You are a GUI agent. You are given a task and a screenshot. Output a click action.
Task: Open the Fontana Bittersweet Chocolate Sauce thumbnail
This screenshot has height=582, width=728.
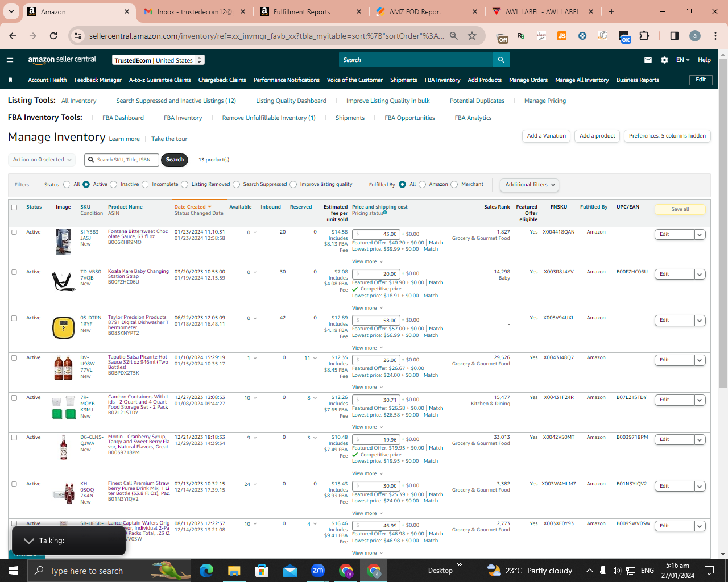(x=63, y=242)
